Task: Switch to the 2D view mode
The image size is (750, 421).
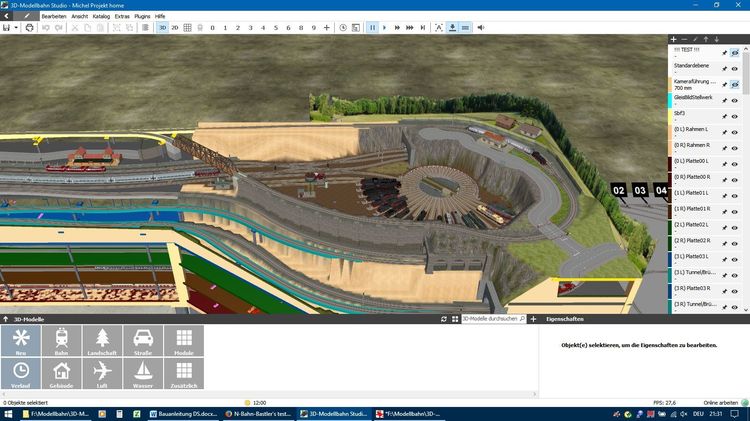Action: [x=175, y=28]
